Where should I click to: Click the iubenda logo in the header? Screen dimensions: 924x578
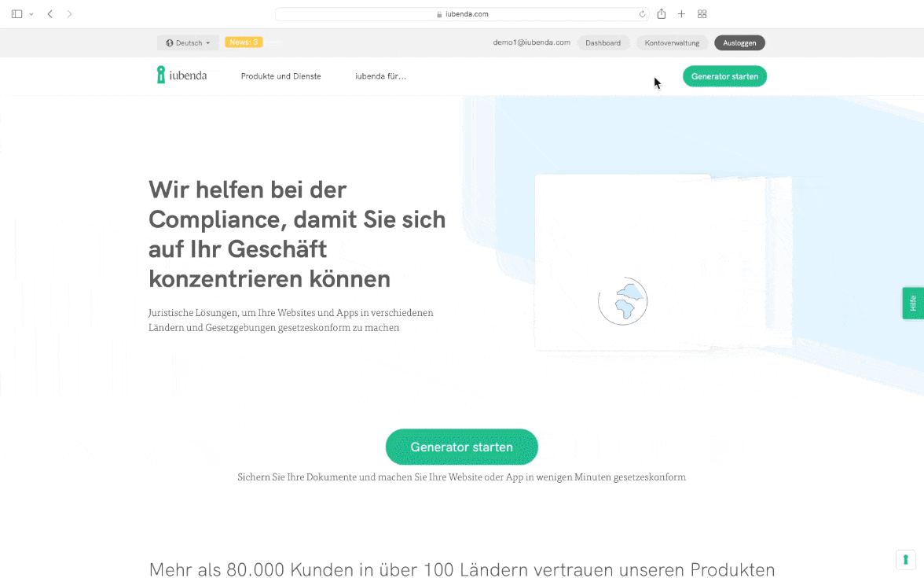tap(181, 75)
